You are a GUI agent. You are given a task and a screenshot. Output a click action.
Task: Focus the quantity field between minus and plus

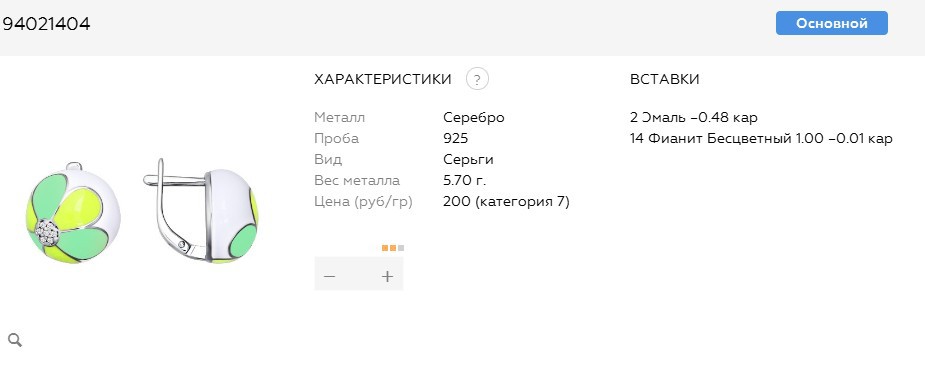[x=359, y=276]
